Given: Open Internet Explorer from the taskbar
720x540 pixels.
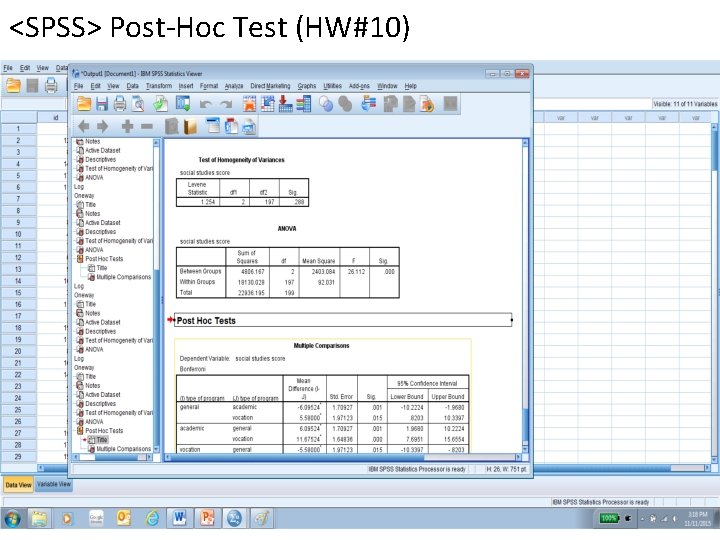Looking at the screenshot, I should click(152, 518).
